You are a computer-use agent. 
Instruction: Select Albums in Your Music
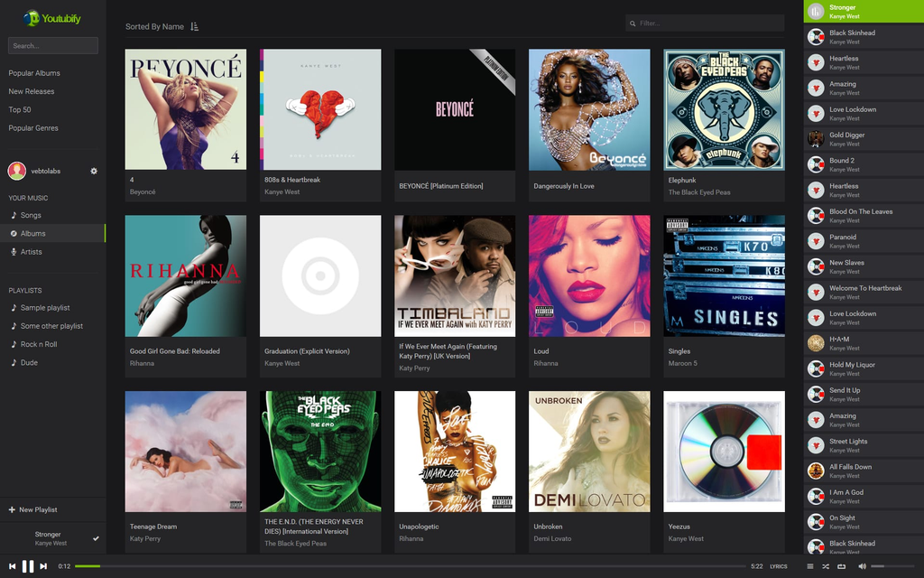pos(53,234)
